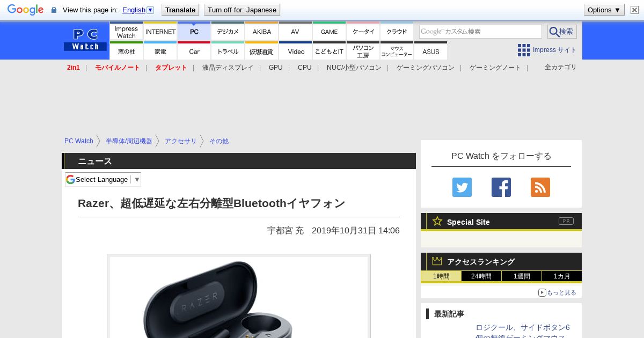
Task: Focus the Google custom search field
Action: pos(480,32)
